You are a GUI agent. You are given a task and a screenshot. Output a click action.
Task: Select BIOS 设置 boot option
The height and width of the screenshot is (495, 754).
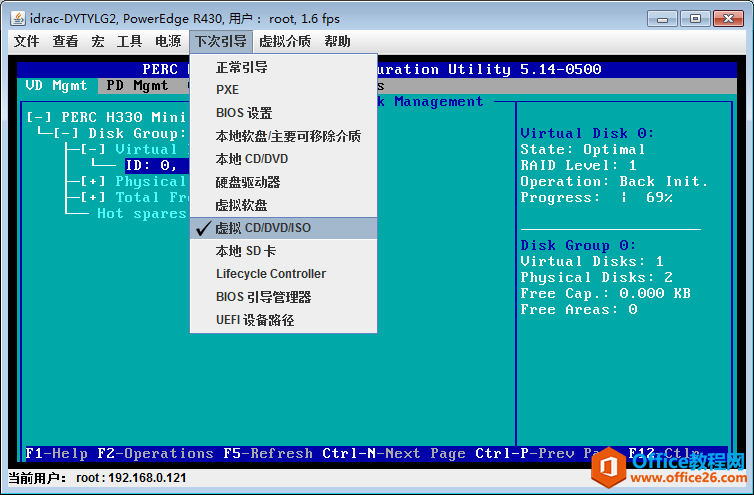coord(283,113)
